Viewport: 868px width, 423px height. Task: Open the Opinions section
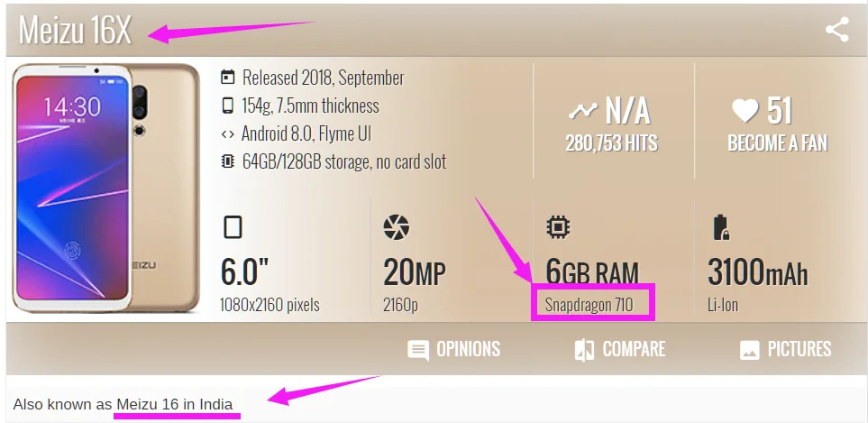[454, 349]
